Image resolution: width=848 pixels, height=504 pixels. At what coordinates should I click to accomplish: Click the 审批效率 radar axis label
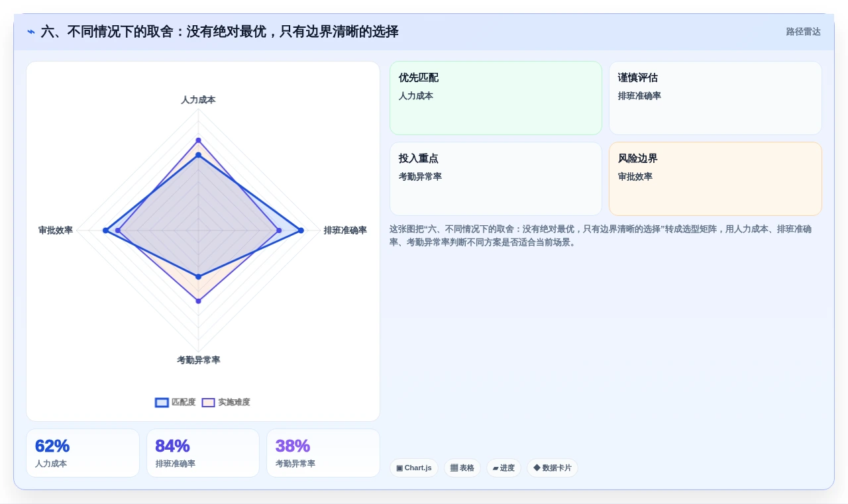click(x=56, y=230)
